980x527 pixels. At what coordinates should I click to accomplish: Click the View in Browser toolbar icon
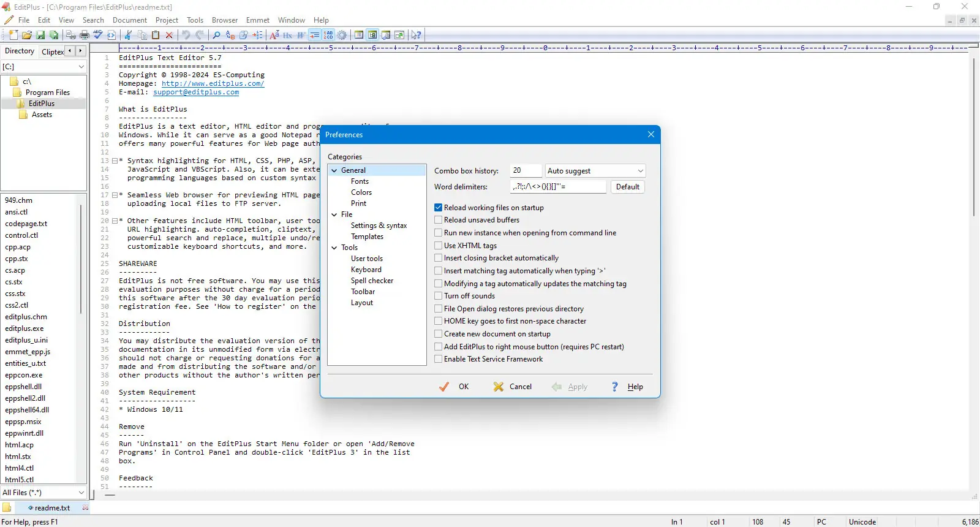(111, 35)
